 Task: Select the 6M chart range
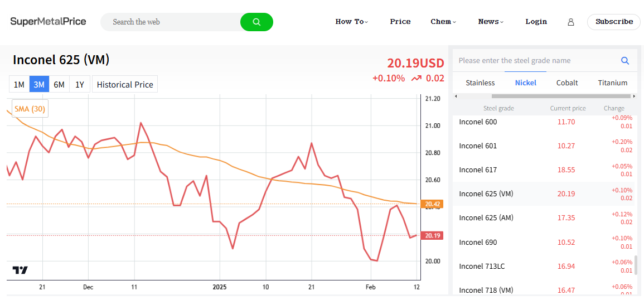point(59,85)
